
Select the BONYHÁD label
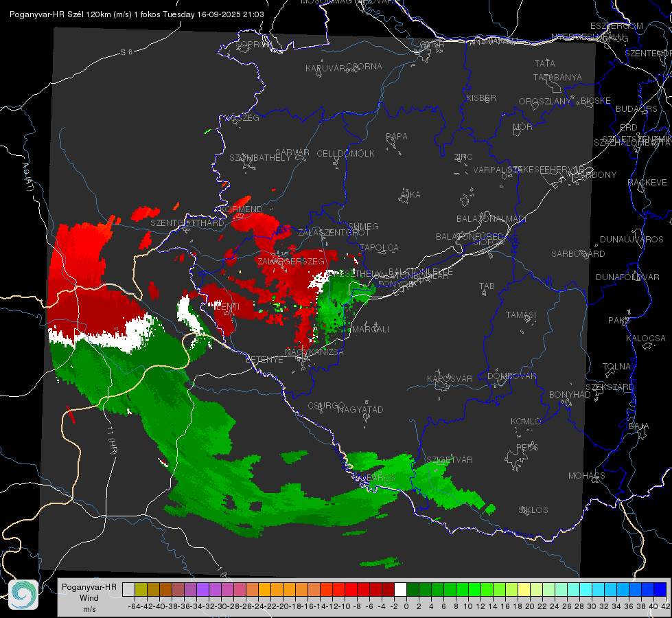[x=570, y=394]
